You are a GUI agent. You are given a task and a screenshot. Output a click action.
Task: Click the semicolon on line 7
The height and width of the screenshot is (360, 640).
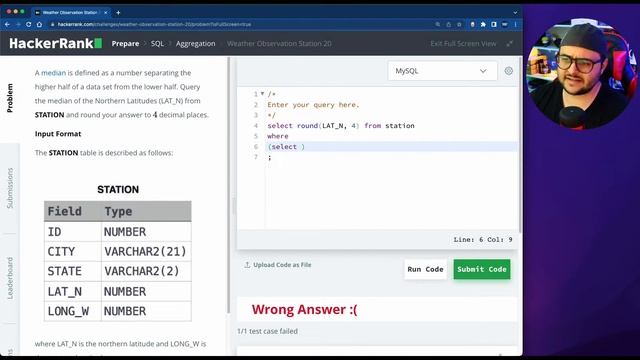(x=269, y=158)
